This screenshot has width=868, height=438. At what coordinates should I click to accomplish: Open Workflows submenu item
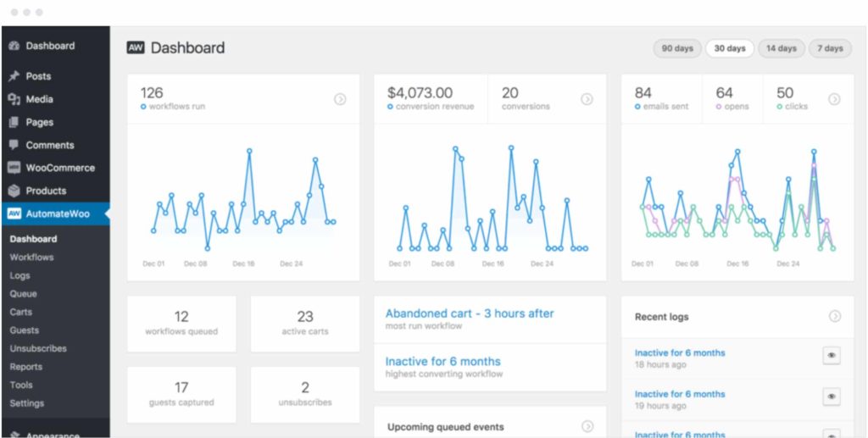(x=31, y=258)
